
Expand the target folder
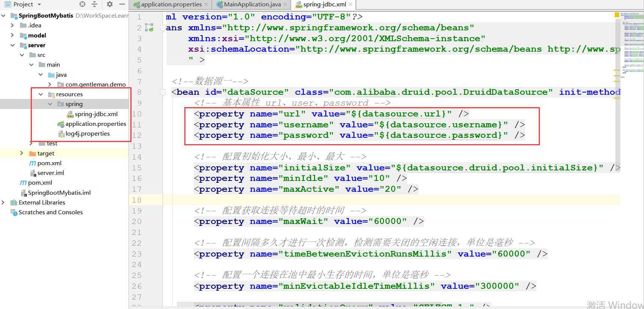tap(22, 153)
